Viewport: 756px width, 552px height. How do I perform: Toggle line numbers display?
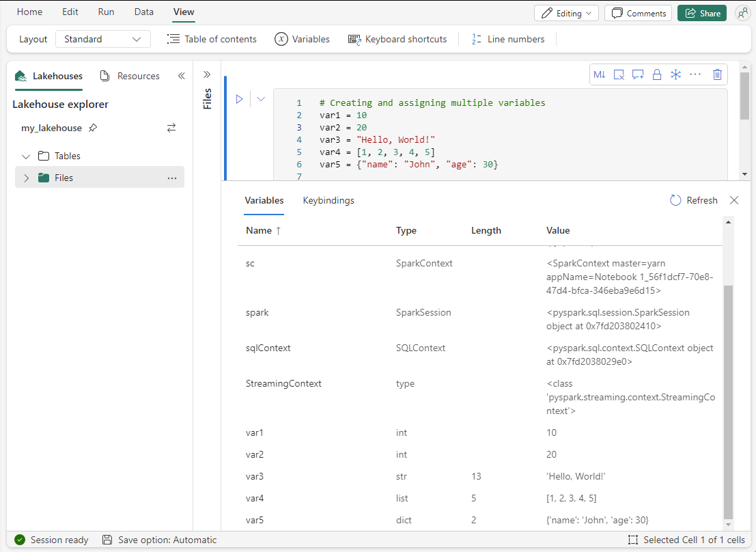click(x=507, y=39)
